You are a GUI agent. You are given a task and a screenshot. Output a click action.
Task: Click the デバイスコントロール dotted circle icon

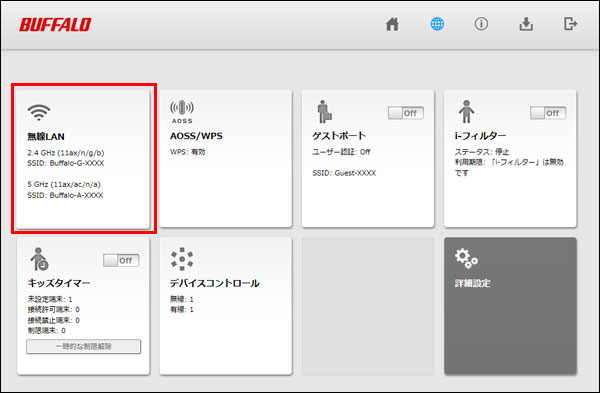click(x=182, y=259)
